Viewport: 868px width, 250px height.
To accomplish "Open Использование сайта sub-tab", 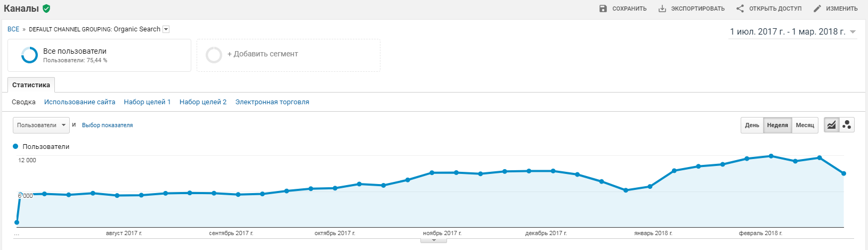I will 80,102.
